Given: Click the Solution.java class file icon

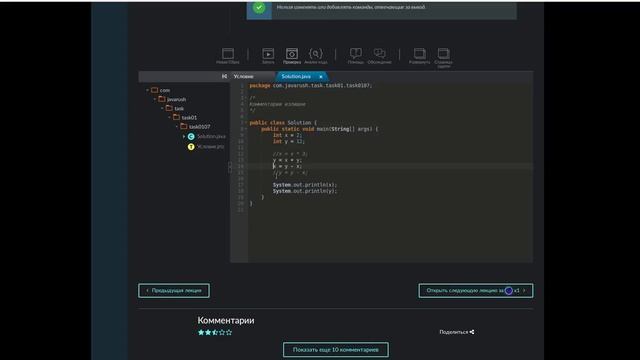Looking at the screenshot, I should 191,136.
